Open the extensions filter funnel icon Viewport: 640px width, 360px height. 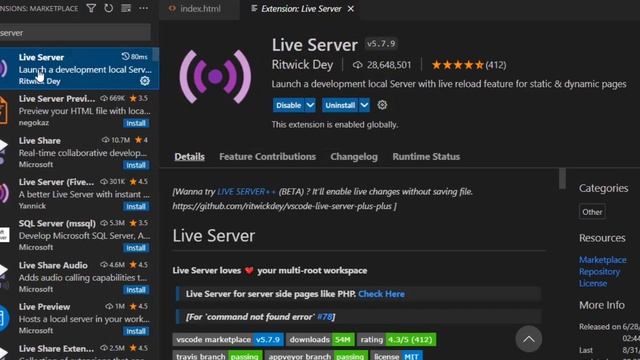(91, 8)
